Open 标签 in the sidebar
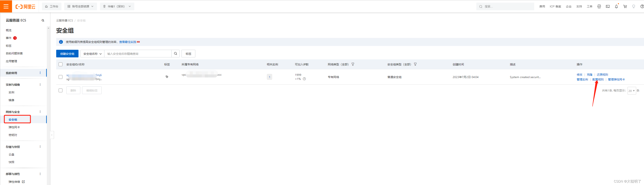Viewport: 644px width, 185px height. tap(9, 46)
